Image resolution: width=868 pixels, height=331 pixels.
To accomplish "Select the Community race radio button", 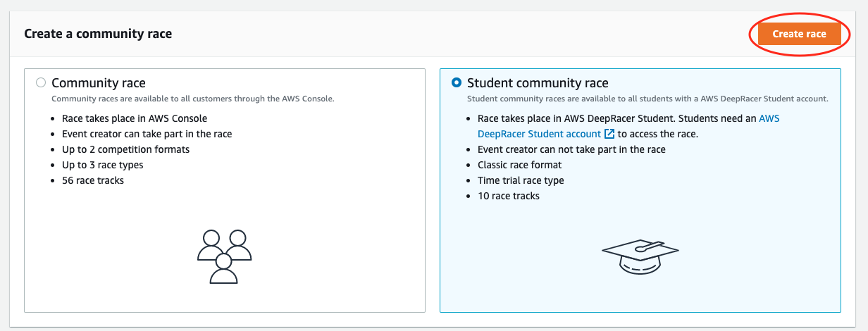I will [41, 82].
